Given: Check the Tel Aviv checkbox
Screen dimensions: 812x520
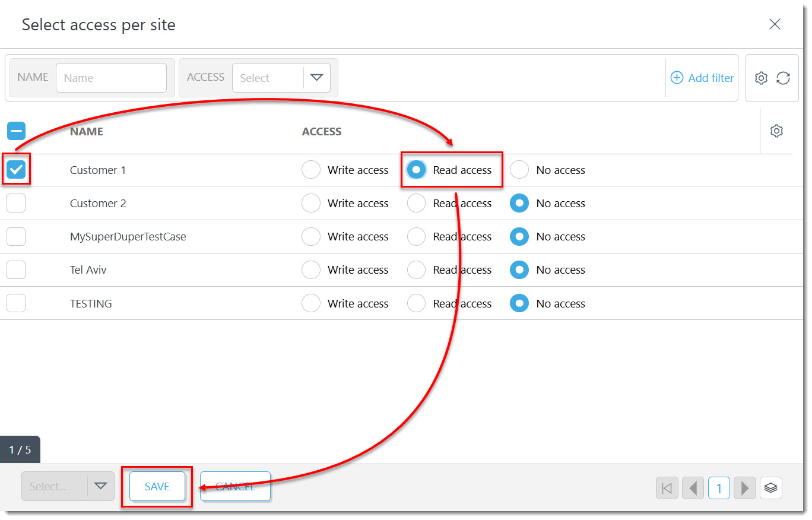Looking at the screenshot, I should [16, 269].
